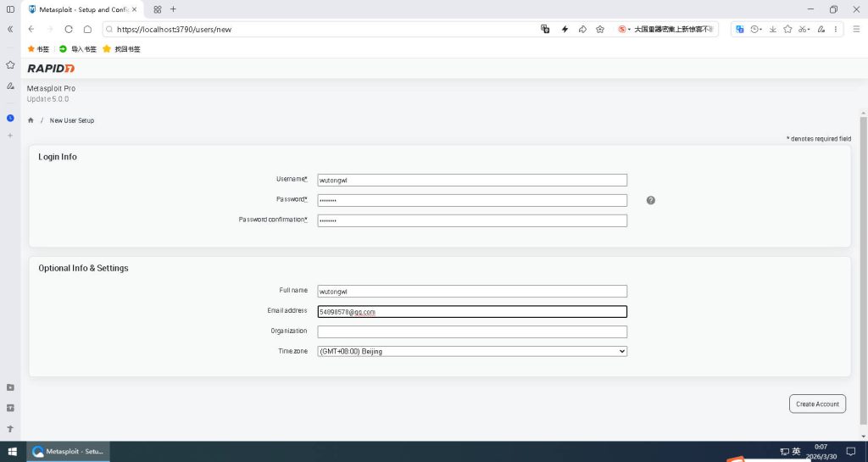Click the Create Account button
Viewport: 868px width, 462px height.
click(x=817, y=404)
